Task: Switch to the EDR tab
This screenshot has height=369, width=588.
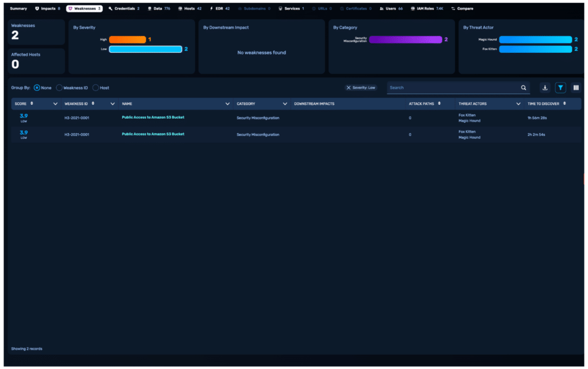Action: click(x=220, y=9)
